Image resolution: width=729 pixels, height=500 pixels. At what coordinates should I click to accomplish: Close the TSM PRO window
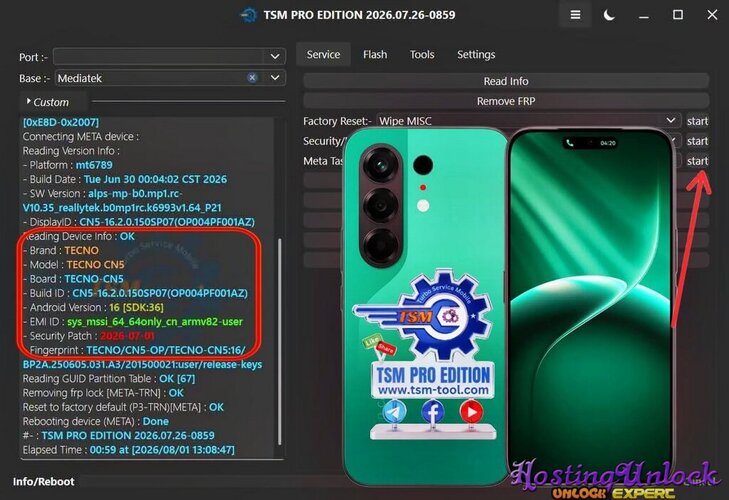(712, 15)
